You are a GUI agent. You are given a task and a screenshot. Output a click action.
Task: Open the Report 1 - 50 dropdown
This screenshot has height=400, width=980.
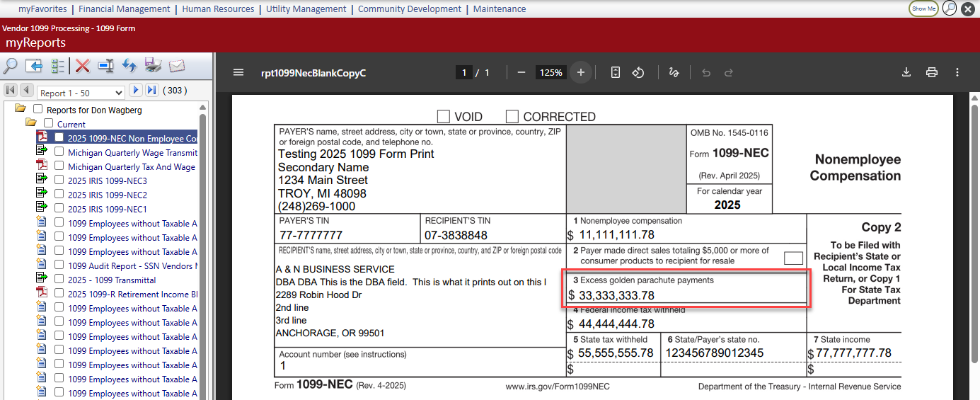pos(81,93)
